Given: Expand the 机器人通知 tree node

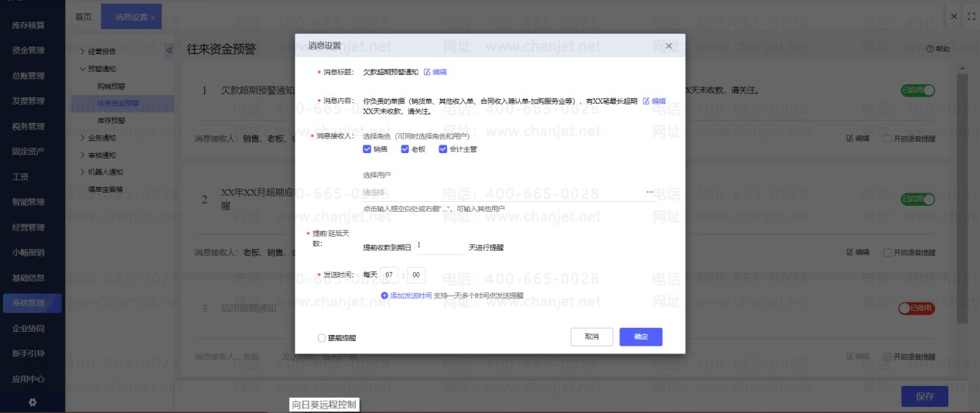Looking at the screenshot, I should tap(82, 172).
